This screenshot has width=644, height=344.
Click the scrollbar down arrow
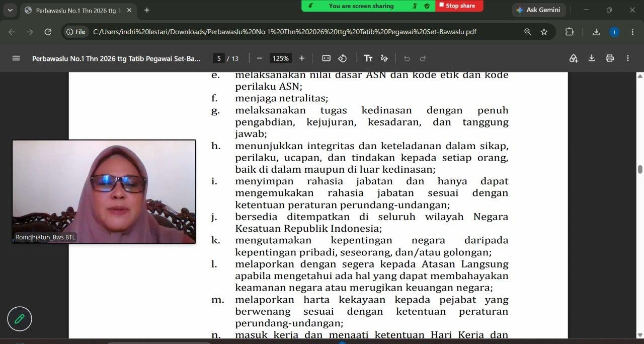[640, 335]
